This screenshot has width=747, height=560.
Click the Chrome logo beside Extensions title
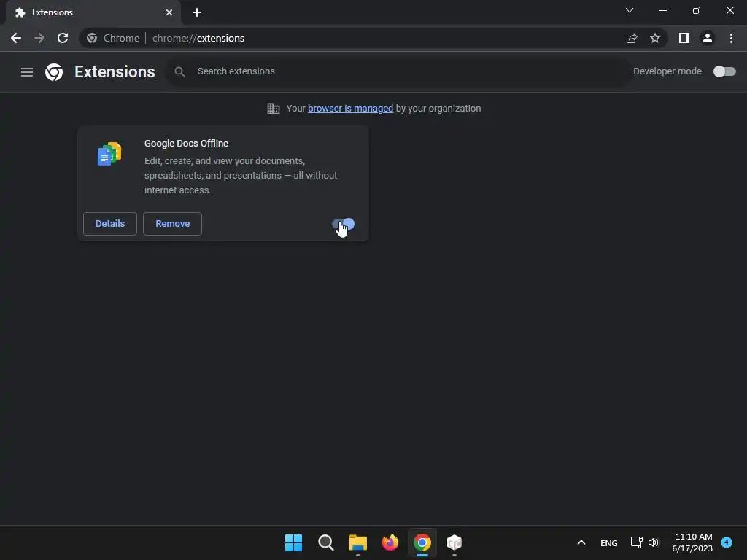coord(54,72)
